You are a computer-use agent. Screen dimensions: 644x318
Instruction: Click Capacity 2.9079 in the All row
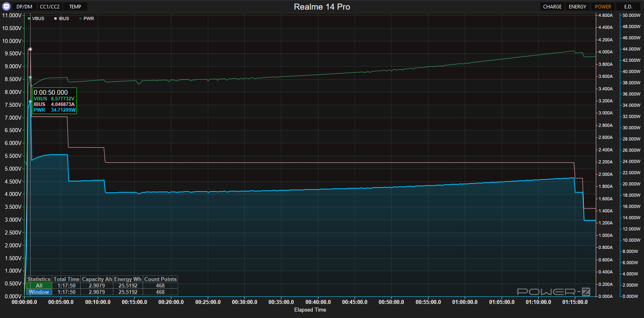(x=97, y=286)
